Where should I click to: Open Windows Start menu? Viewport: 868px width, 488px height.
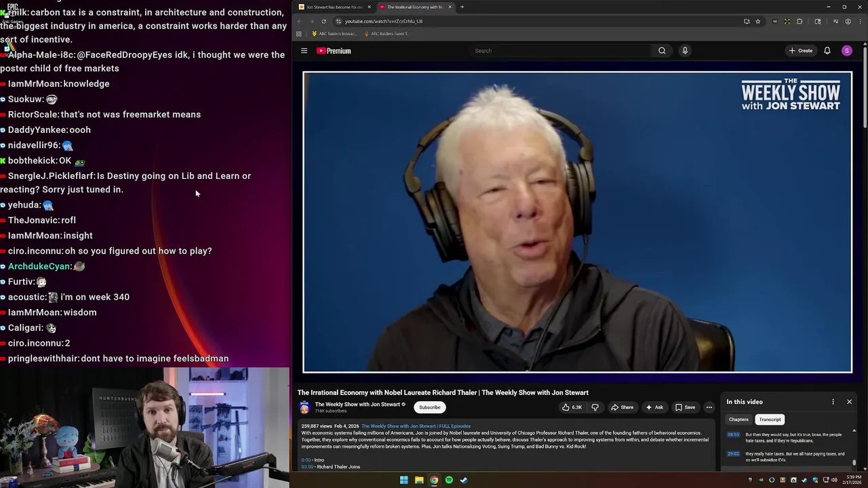[404, 480]
